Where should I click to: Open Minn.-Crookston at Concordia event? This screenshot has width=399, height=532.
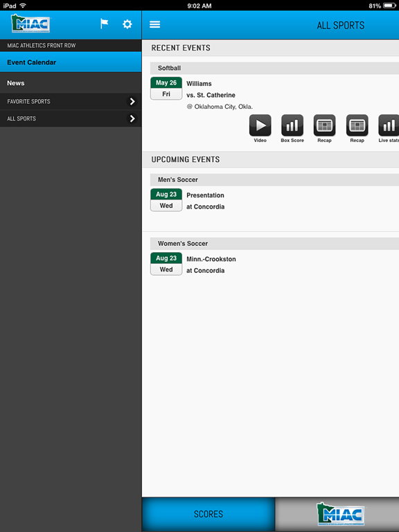tap(211, 265)
